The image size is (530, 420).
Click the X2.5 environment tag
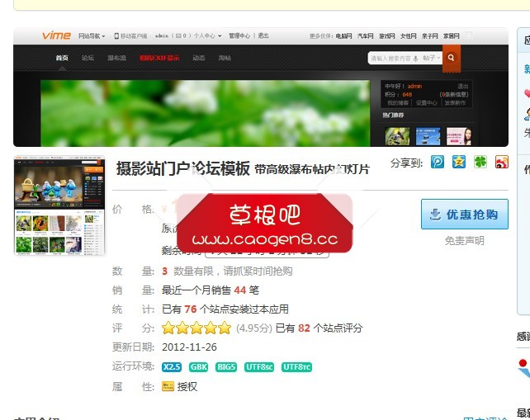[x=172, y=367]
